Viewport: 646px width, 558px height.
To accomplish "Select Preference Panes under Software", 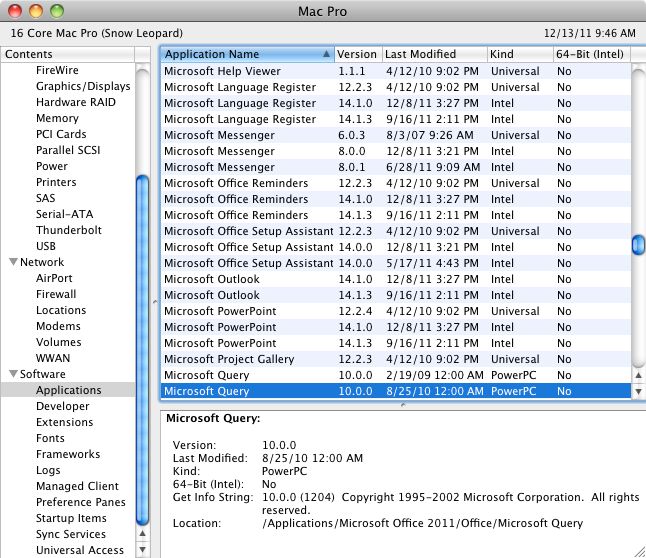I will pos(80,502).
